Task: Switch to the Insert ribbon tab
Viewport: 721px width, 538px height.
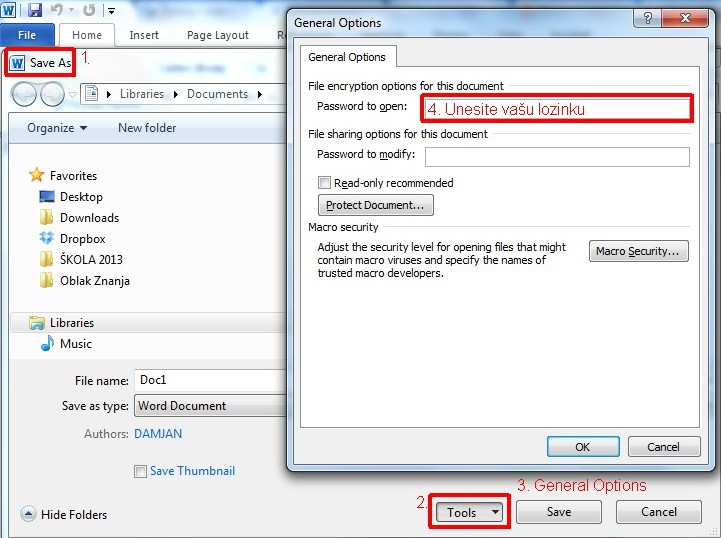Action: tap(144, 35)
